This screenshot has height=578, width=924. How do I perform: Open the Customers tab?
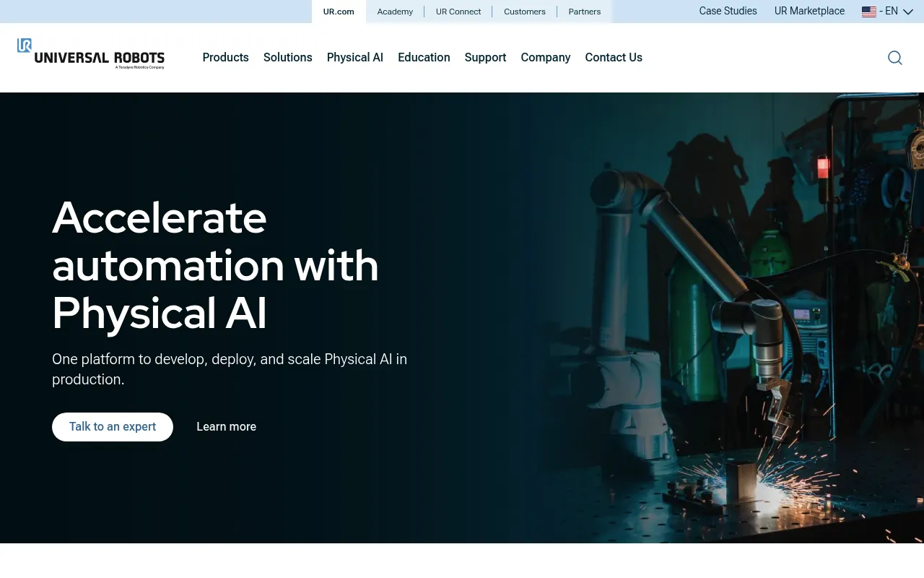coord(525,12)
